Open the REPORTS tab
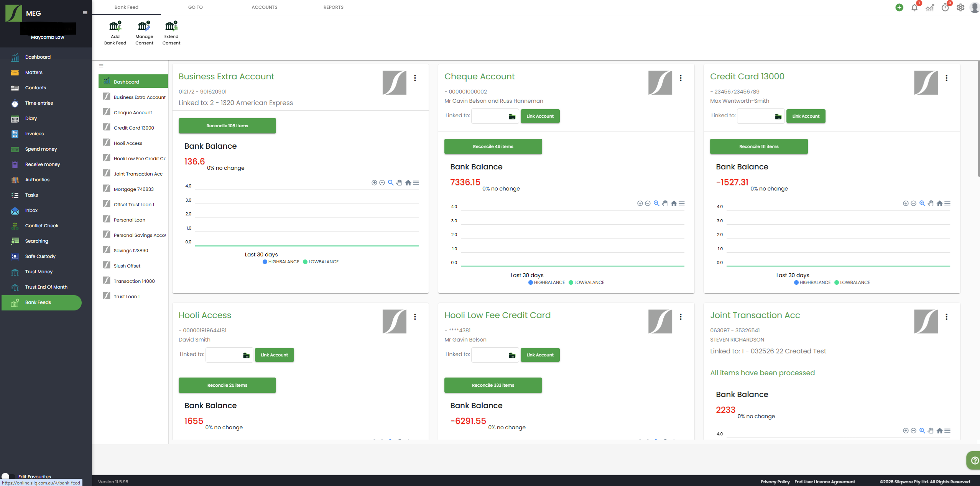The height and width of the screenshot is (486, 980). tap(333, 7)
